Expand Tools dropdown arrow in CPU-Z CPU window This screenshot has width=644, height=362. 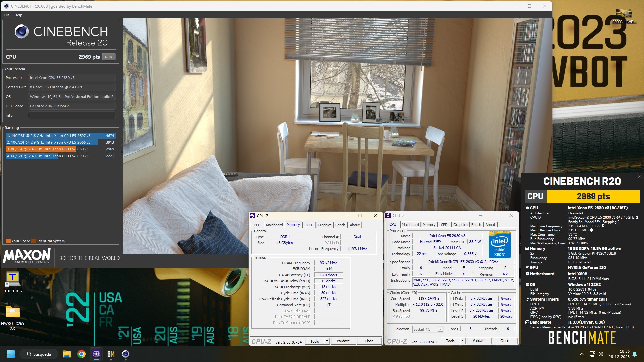[463, 341]
